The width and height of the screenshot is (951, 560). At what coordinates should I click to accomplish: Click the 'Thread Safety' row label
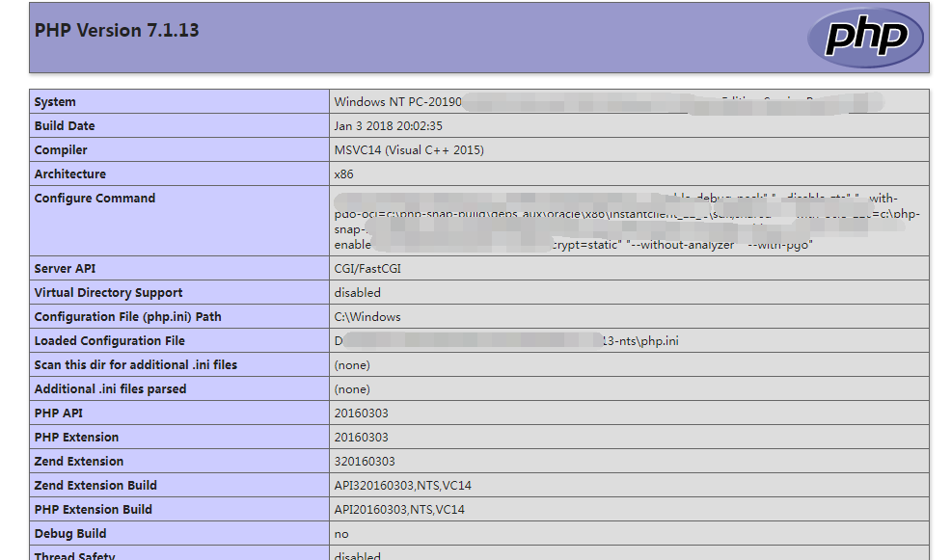click(74, 555)
